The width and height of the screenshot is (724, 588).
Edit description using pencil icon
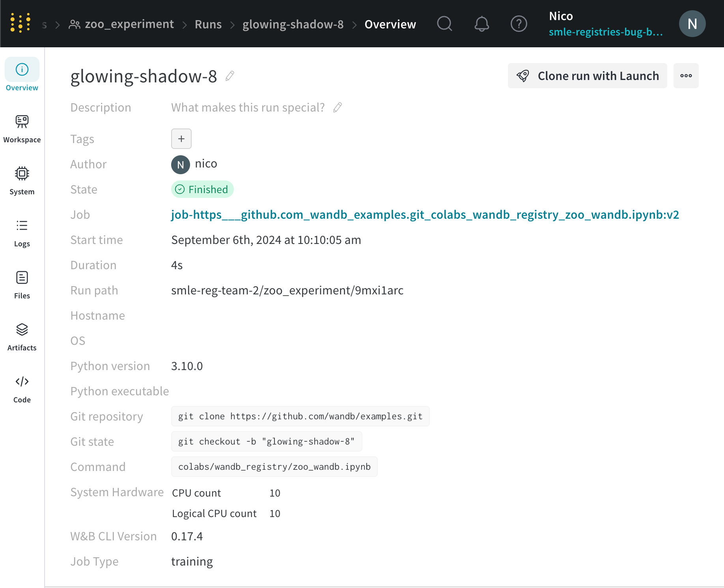(338, 108)
